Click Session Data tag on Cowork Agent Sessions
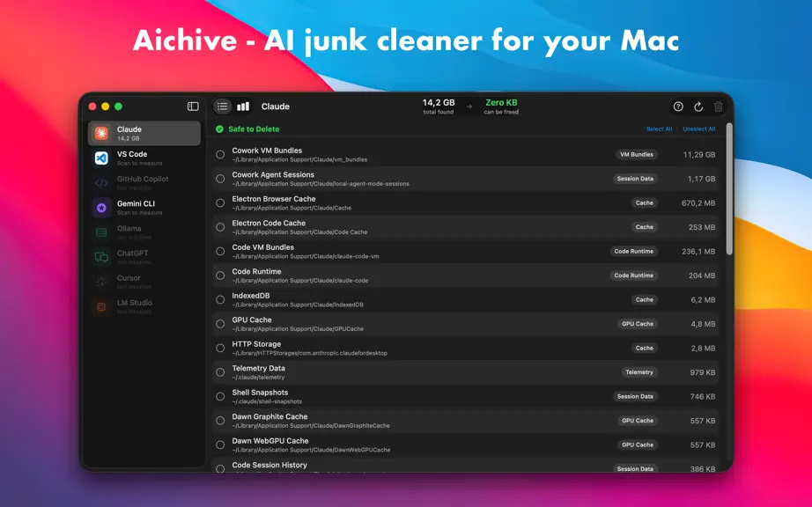This screenshot has height=507, width=812. 635,179
